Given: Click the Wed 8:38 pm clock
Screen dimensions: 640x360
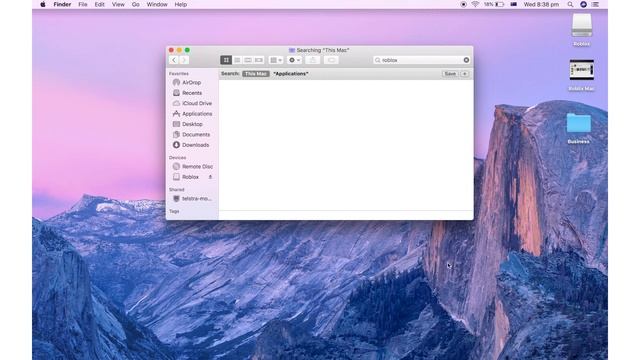Looking at the screenshot, I should (x=541, y=4).
